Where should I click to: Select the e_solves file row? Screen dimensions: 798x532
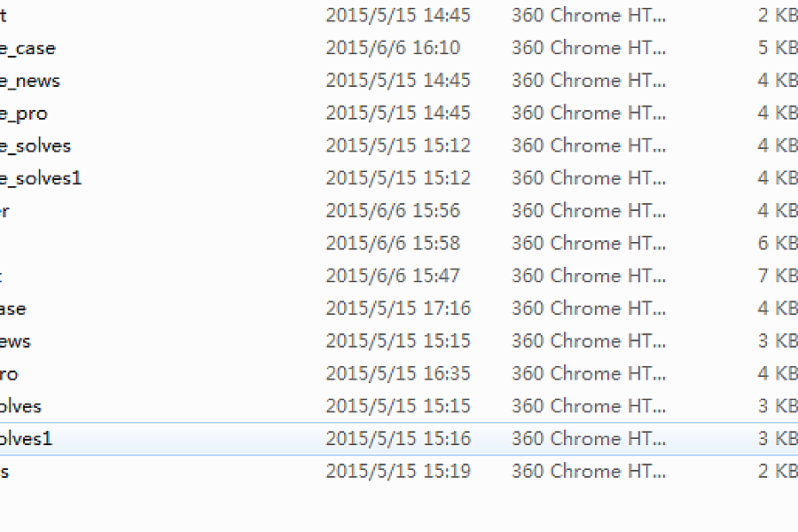[399, 145]
